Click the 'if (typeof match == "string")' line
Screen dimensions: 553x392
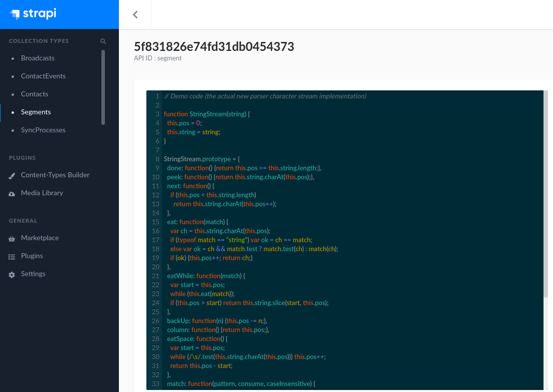point(241,240)
